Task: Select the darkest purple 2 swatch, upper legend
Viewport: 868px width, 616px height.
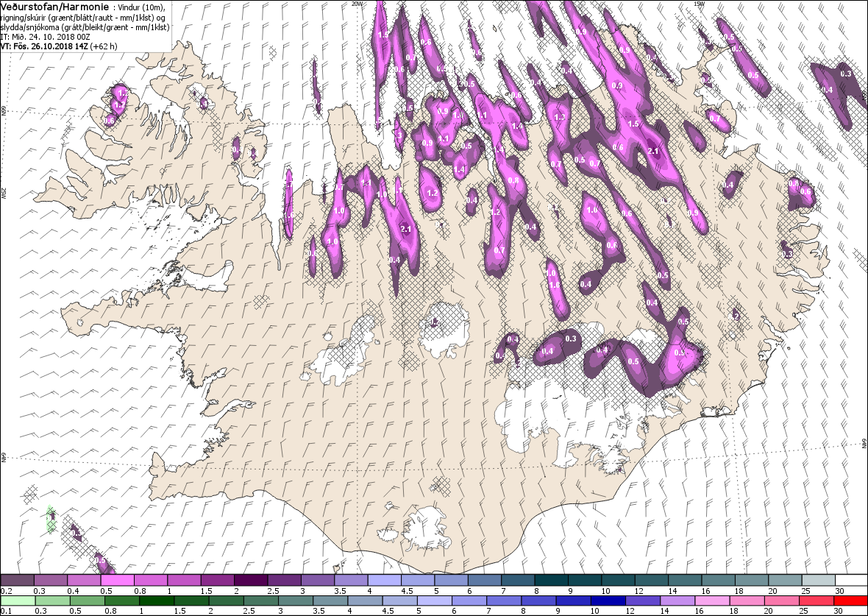Action: click(251, 580)
